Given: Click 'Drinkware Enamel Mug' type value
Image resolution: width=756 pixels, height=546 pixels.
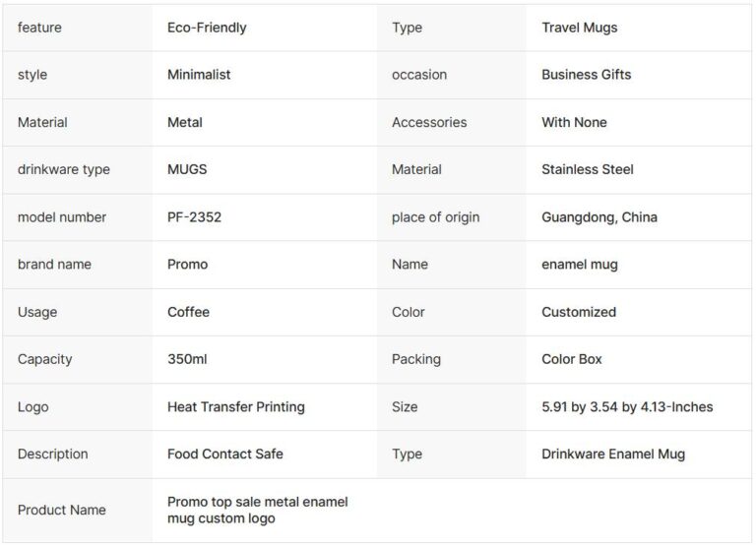Looking at the screenshot, I should [x=613, y=454].
